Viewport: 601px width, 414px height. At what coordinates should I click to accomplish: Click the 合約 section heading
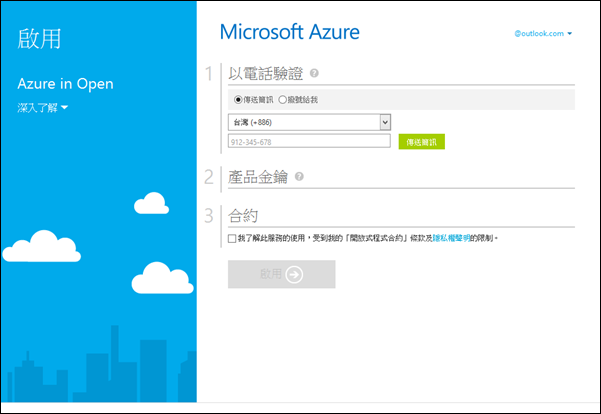243,214
